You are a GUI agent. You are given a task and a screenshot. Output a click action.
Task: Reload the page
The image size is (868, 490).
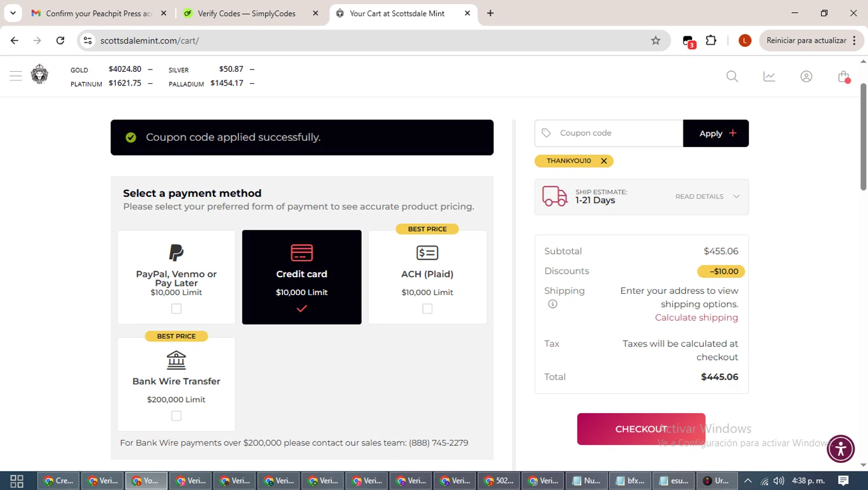click(60, 40)
